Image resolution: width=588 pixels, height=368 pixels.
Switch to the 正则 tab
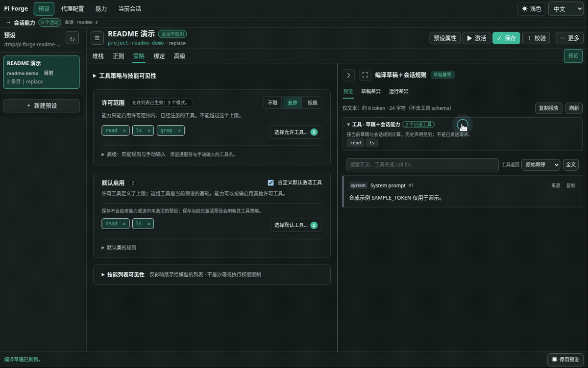[119, 56]
